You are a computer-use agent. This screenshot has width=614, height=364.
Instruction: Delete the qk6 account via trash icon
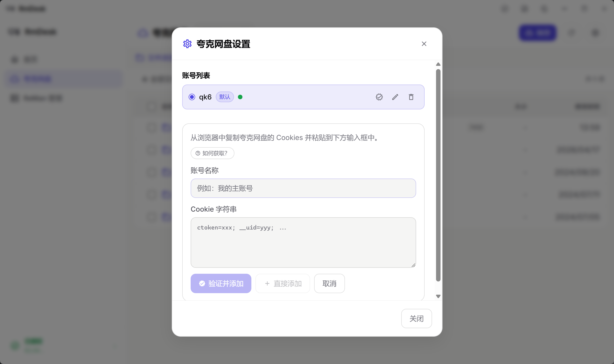point(411,97)
